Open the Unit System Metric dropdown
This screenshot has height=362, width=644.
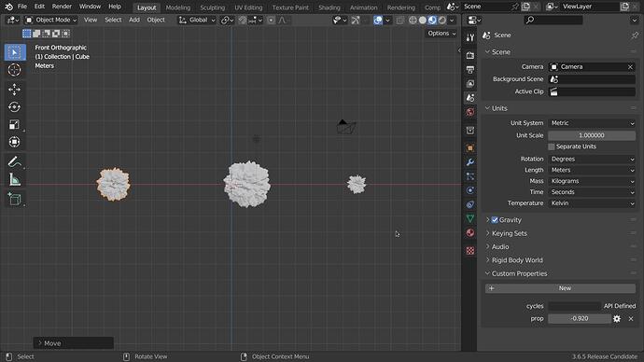tap(592, 123)
